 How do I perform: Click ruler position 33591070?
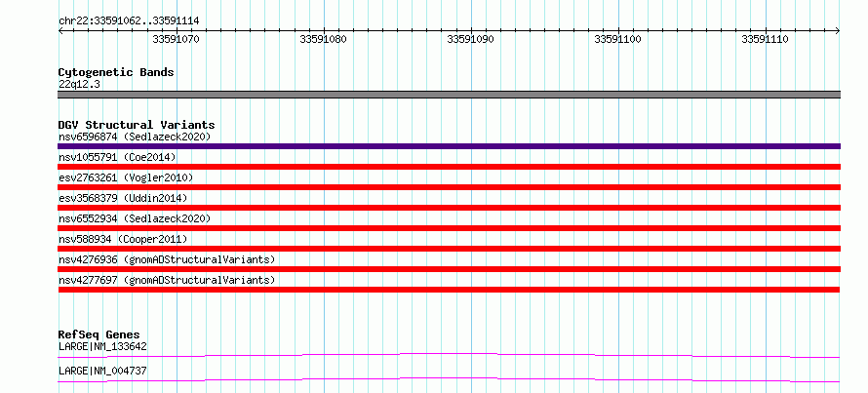[176, 39]
